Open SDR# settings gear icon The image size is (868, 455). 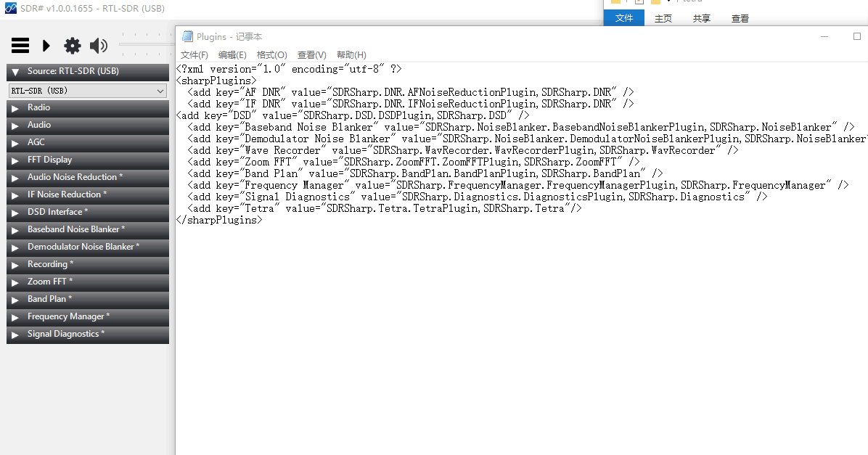click(x=72, y=46)
